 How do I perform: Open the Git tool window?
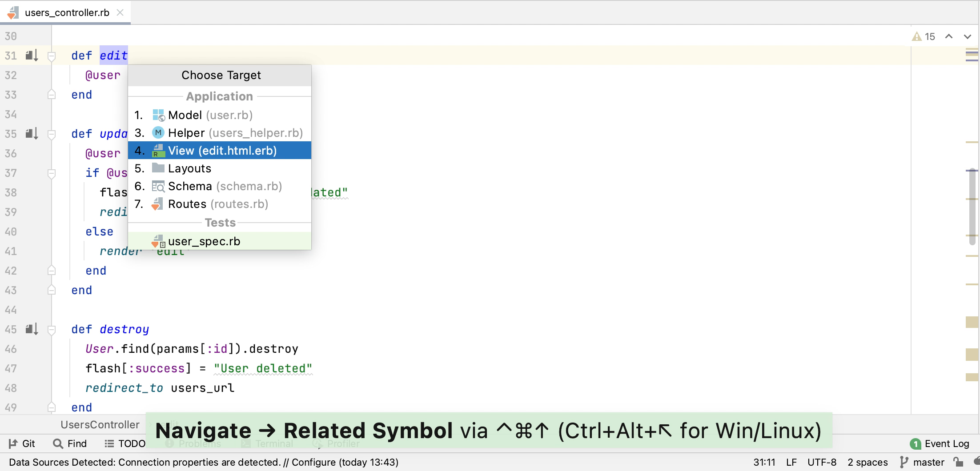pos(22,443)
